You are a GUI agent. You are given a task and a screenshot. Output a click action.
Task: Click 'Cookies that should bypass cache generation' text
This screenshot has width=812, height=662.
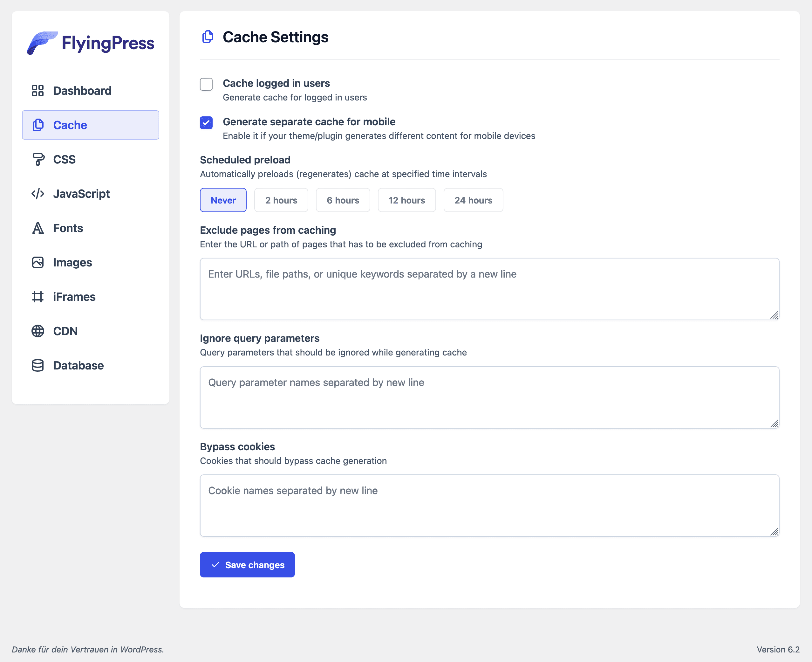[293, 461]
